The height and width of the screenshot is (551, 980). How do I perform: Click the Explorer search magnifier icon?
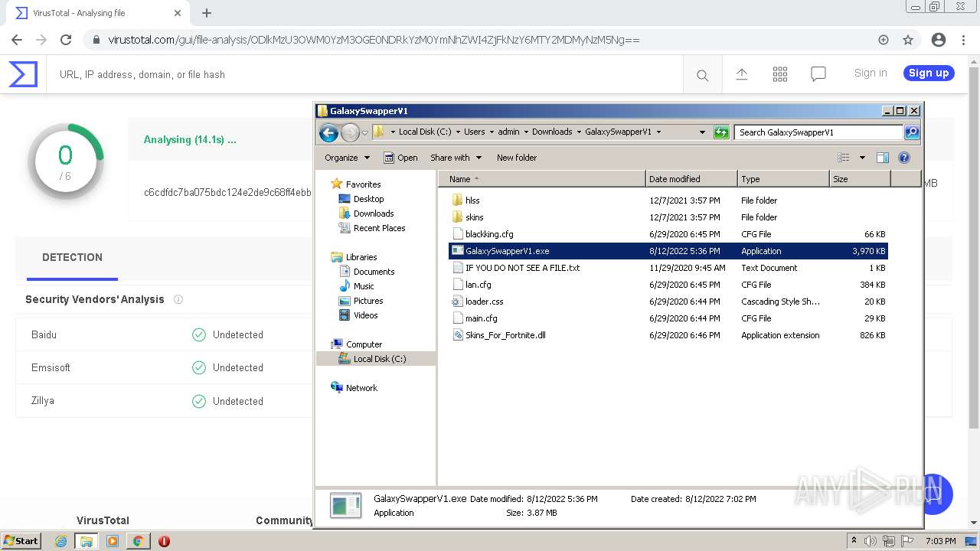click(912, 132)
